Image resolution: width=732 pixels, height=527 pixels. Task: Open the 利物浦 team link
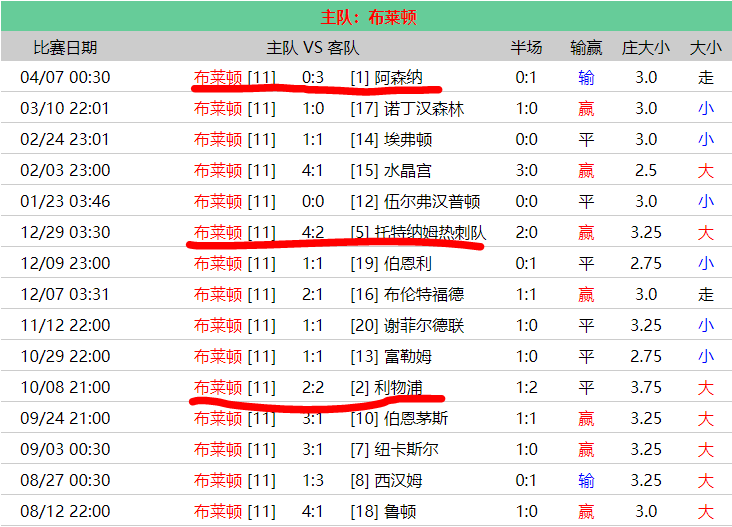[x=398, y=387]
